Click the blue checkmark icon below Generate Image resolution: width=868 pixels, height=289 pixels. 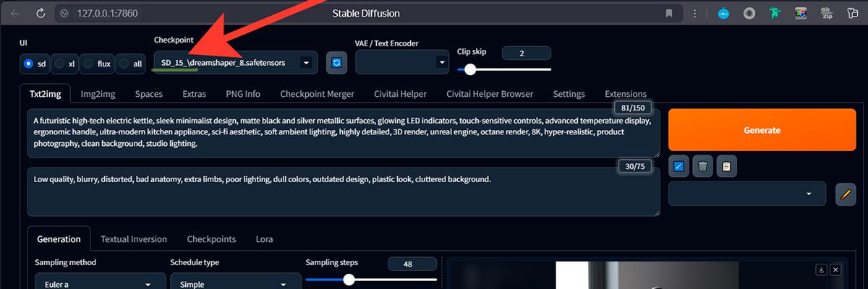point(678,166)
